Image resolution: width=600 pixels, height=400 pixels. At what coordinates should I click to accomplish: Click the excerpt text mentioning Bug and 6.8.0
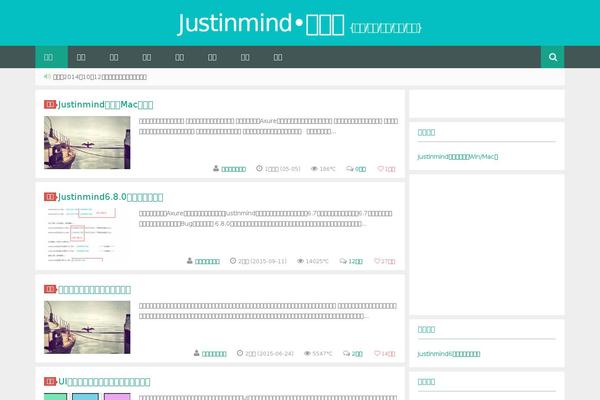tap(266, 219)
